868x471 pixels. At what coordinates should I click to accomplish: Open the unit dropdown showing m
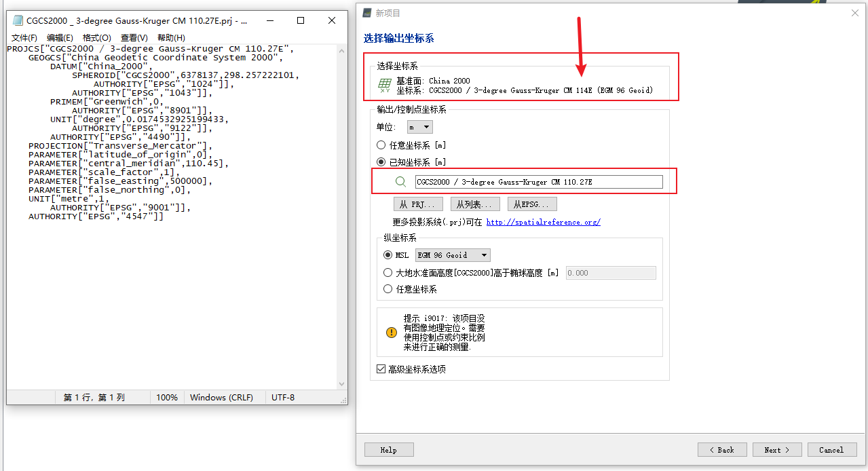point(419,127)
